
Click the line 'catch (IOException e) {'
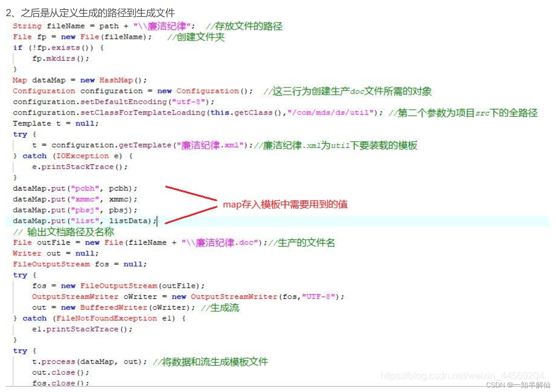[77, 156]
